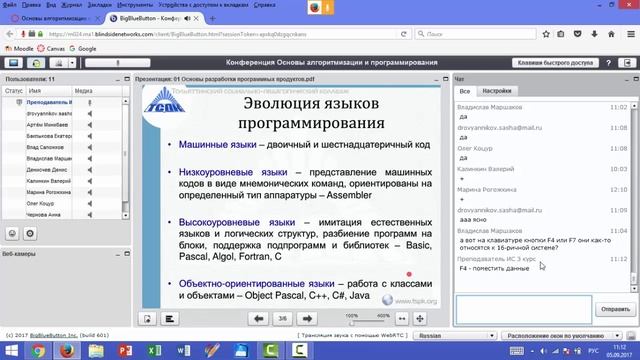Toggle the speaker icon for Калинкин Валерий

coord(90,181)
